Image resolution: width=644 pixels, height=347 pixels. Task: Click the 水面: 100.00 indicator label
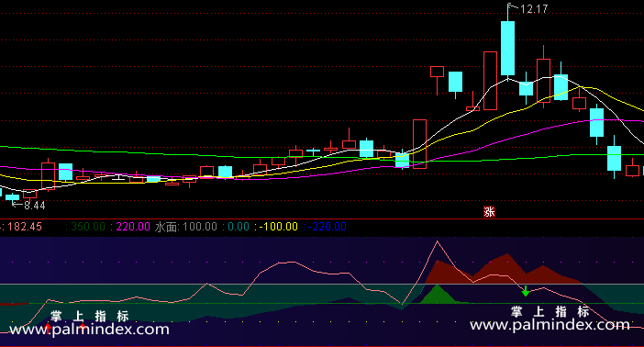pos(185,227)
